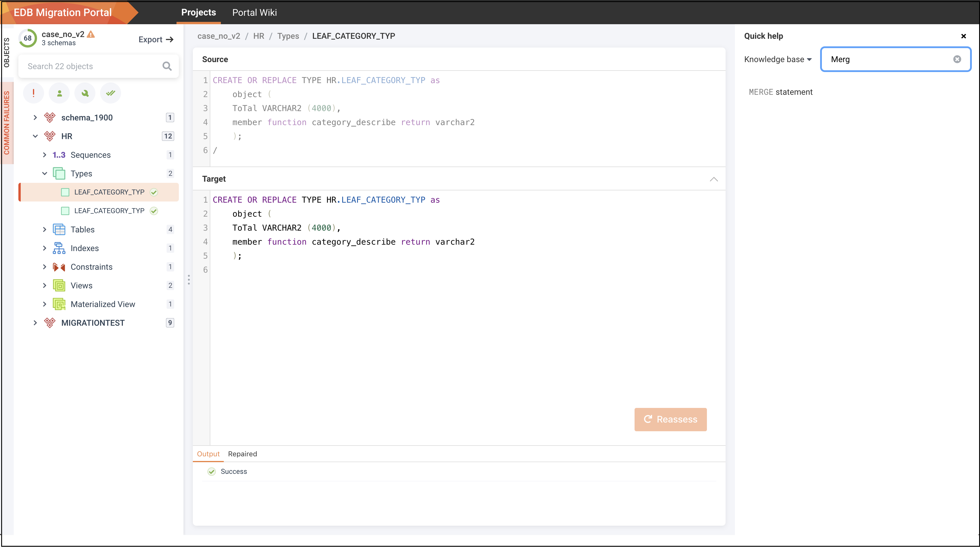980x547 pixels.
Task: Collapse the Types node
Action: [x=45, y=173]
